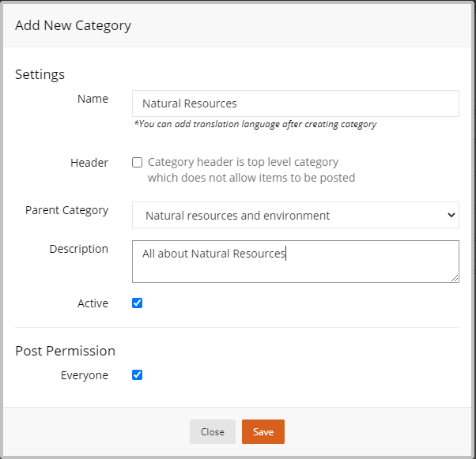Viewport: 476px width, 459px height.
Task: Open the Parent Category dropdown
Action: pos(296,215)
